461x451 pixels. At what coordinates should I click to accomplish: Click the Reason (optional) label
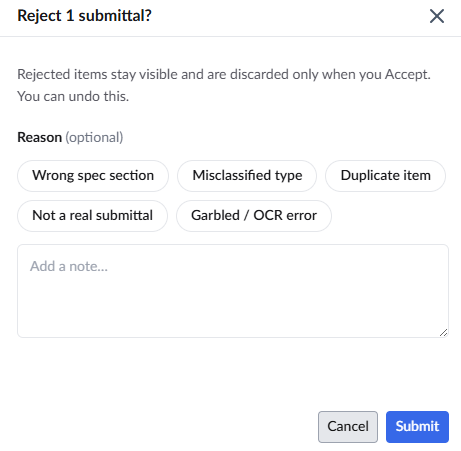(70, 137)
